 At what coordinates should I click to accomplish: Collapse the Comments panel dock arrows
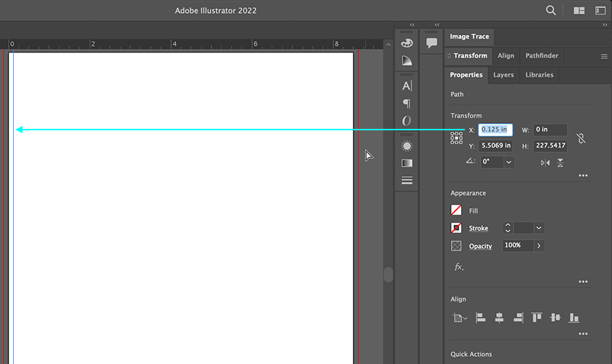point(437,25)
